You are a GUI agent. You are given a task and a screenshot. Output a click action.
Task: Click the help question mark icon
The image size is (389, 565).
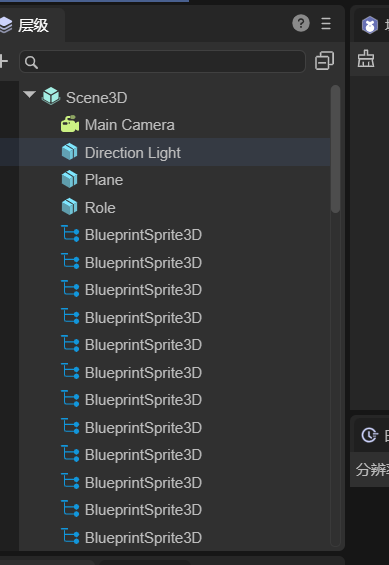click(x=301, y=23)
